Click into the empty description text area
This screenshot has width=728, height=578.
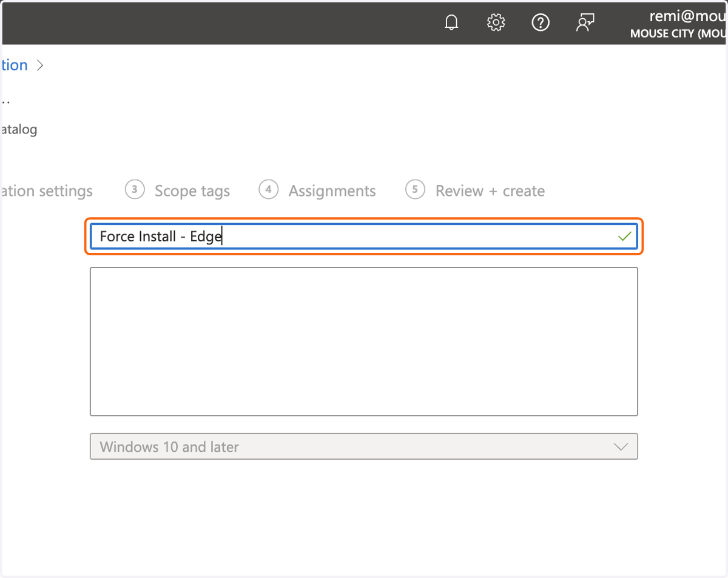pyautogui.click(x=364, y=341)
